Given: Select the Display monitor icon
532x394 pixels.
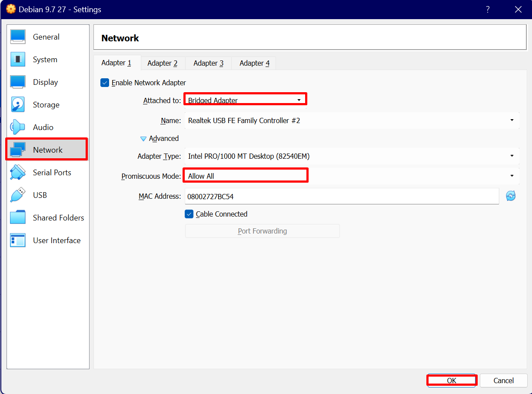Looking at the screenshot, I should (18, 82).
